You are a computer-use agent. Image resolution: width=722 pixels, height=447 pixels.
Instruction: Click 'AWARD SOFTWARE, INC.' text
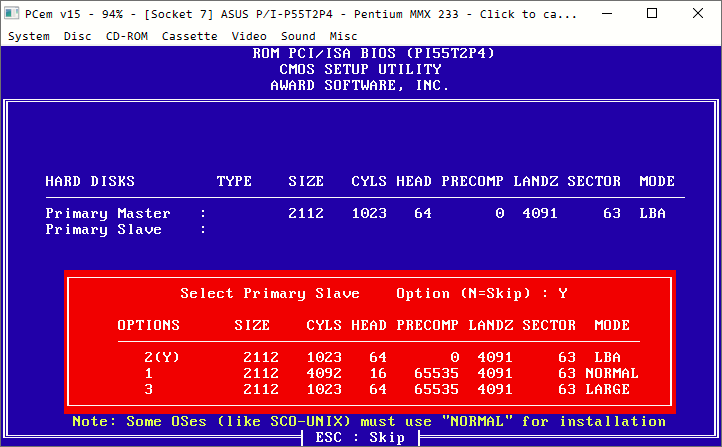360,85
